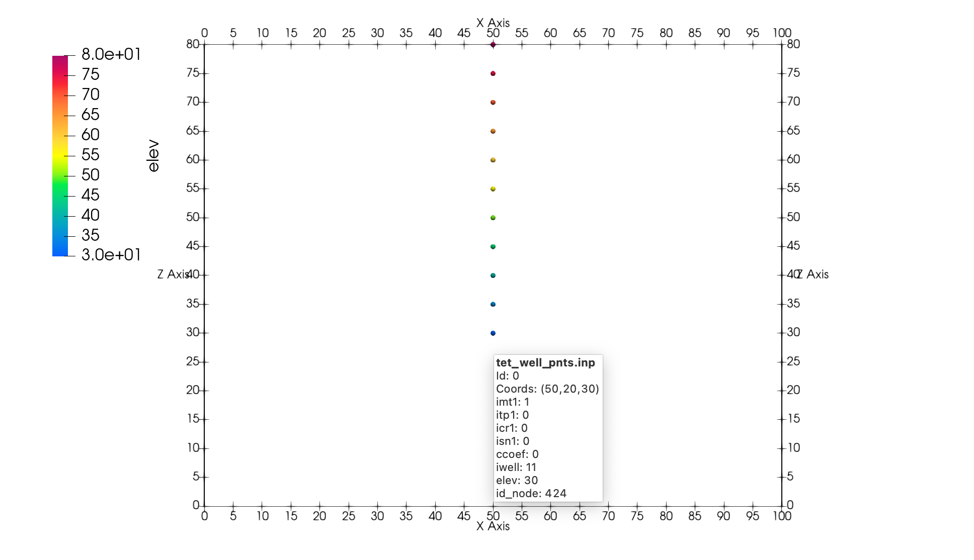Click the elev color legend bar
The width and height of the screenshot is (974, 560).
tap(60, 156)
